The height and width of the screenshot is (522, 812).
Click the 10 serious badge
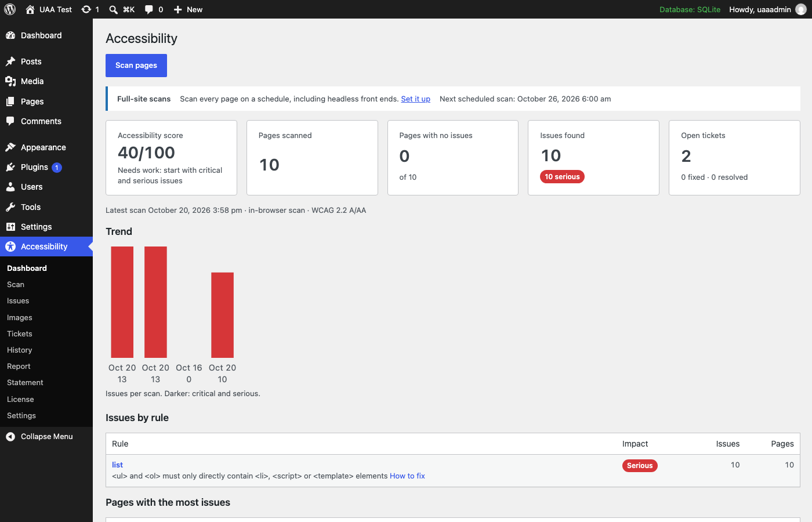pos(562,177)
